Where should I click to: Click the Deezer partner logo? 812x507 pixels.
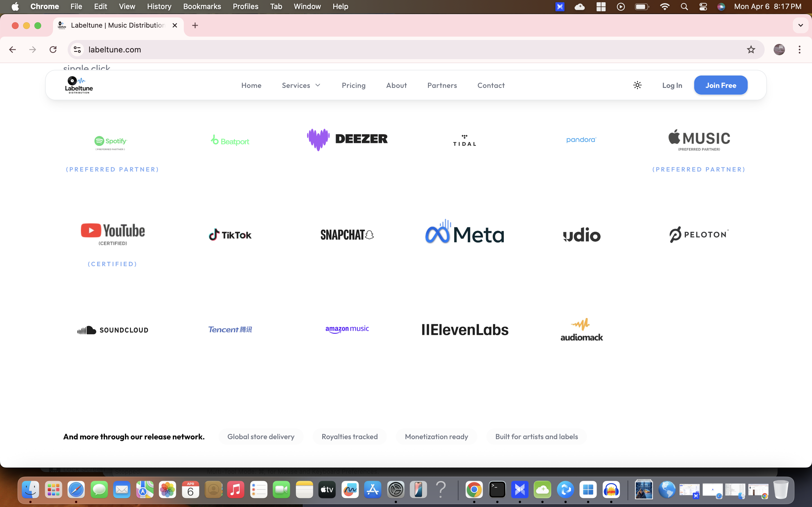347,139
